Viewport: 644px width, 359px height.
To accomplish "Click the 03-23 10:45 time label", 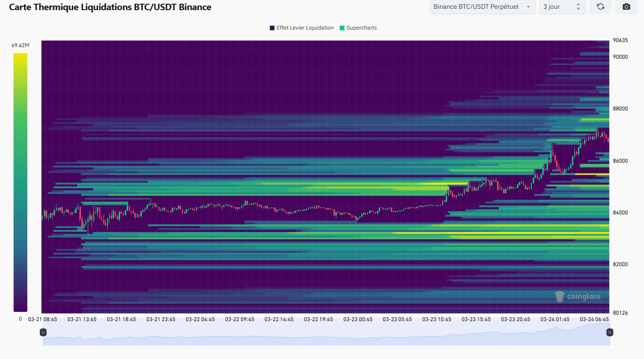I will [x=437, y=319].
